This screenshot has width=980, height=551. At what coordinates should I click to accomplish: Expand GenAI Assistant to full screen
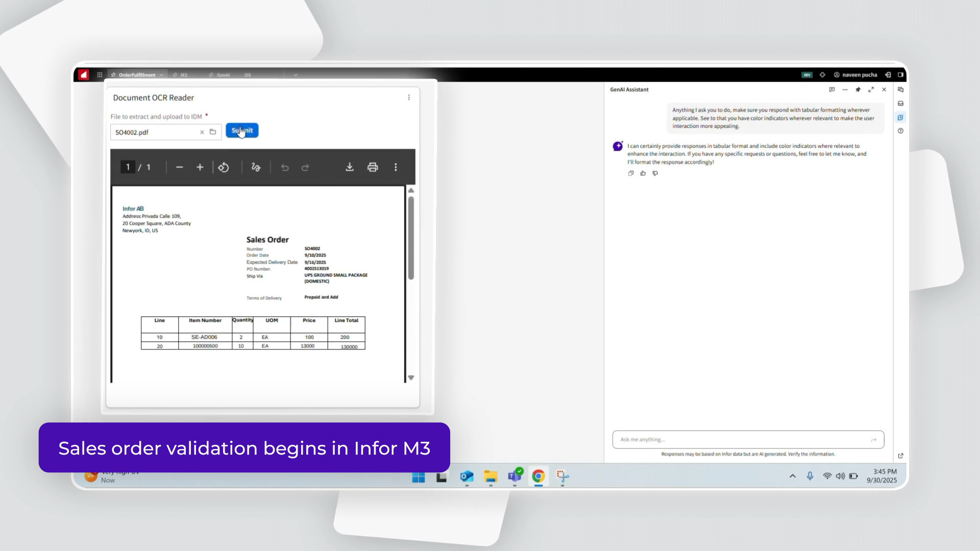[x=871, y=90]
